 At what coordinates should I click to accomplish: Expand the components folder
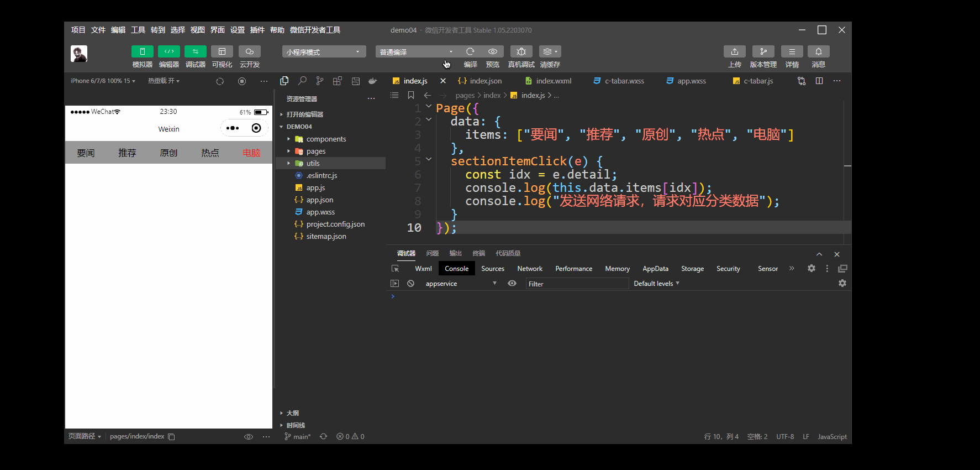(326, 139)
